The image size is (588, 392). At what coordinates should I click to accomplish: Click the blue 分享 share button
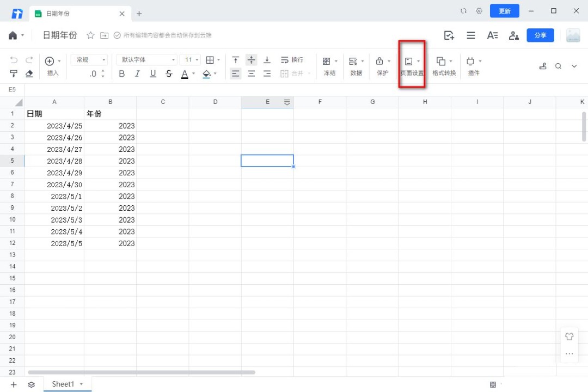coord(540,35)
